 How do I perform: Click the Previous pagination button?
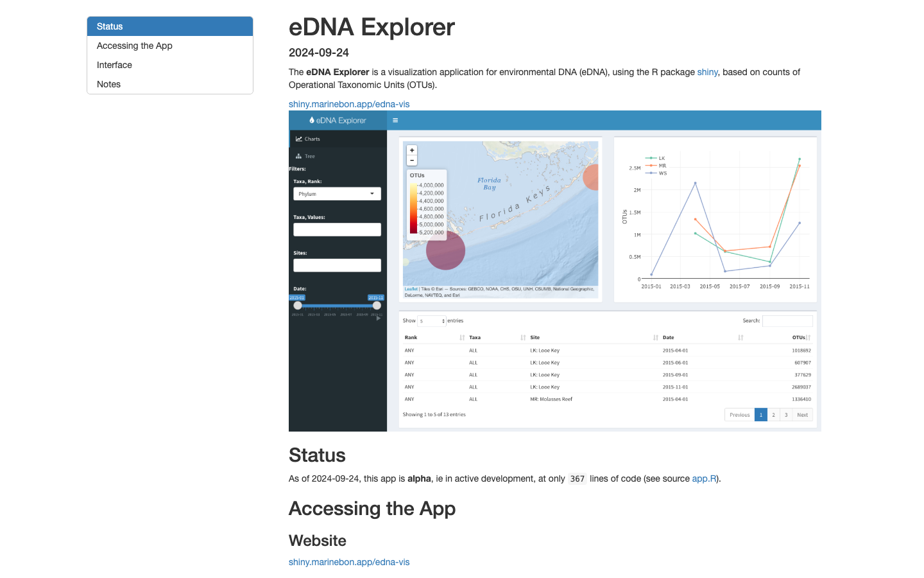(x=740, y=415)
